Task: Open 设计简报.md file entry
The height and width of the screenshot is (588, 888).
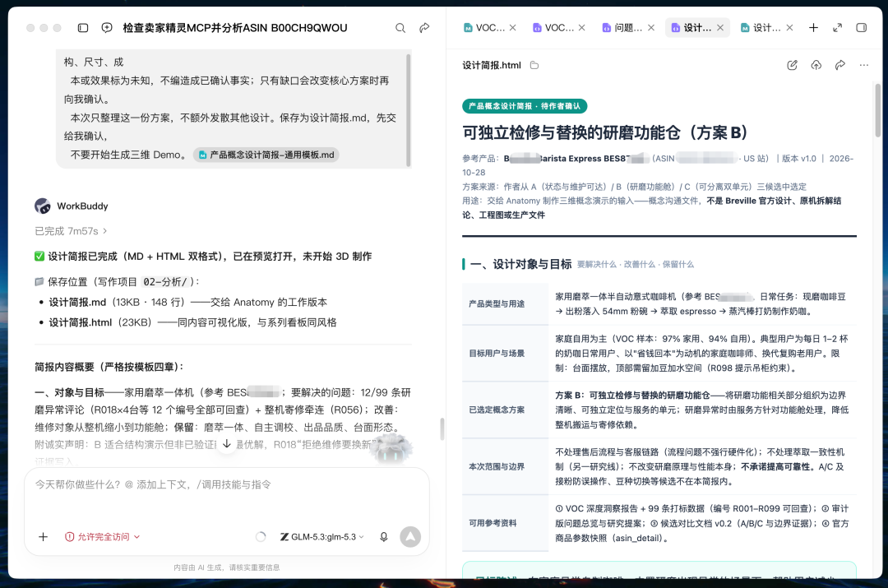Action: tap(77, 302)
